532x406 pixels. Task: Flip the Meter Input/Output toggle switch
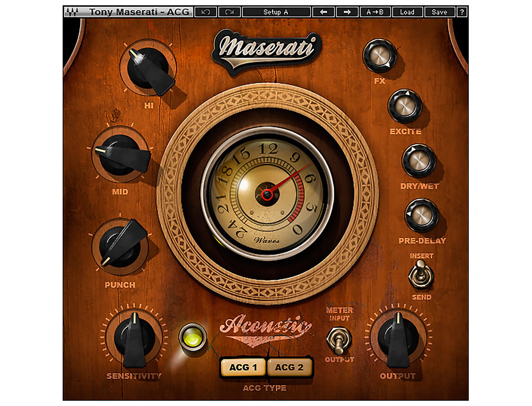click(x=339, y=340)
